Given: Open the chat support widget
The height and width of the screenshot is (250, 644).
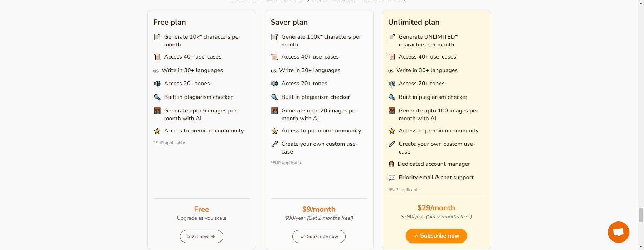Looking at the screenshot, I should click(619, 232).
